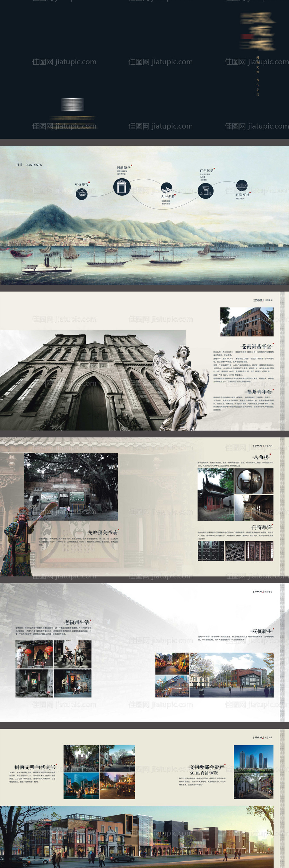Click the blurred gold title on the cover
Viewport: 289px width, 868px height.
coord(257,32)
